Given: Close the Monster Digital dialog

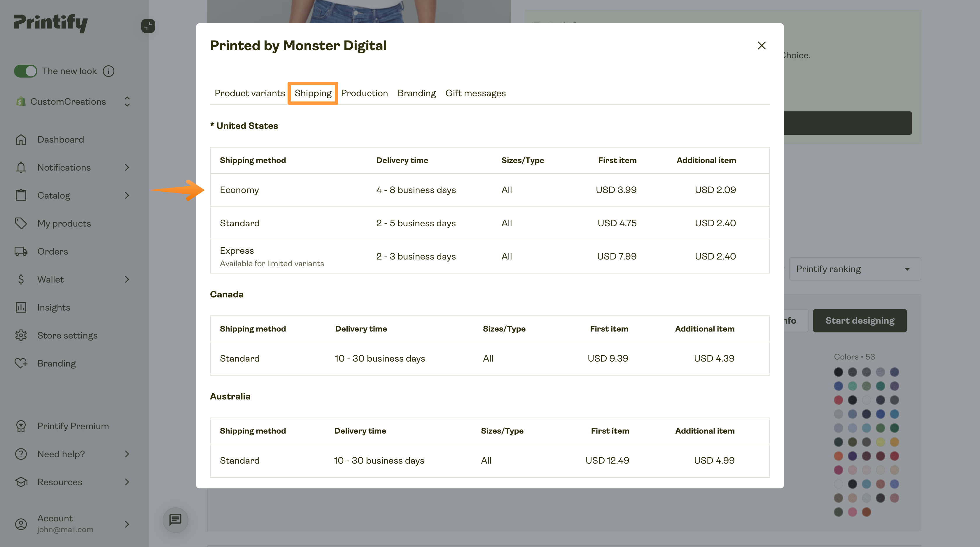Looking at the screenshot, I should tap(762, 46).
